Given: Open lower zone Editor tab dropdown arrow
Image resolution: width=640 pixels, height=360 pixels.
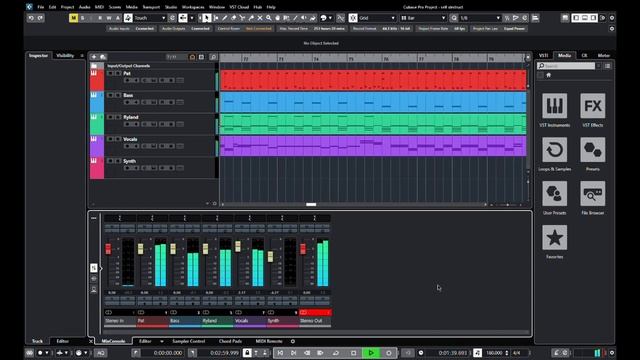Looking at the screenshot, I should click(162, 341).
